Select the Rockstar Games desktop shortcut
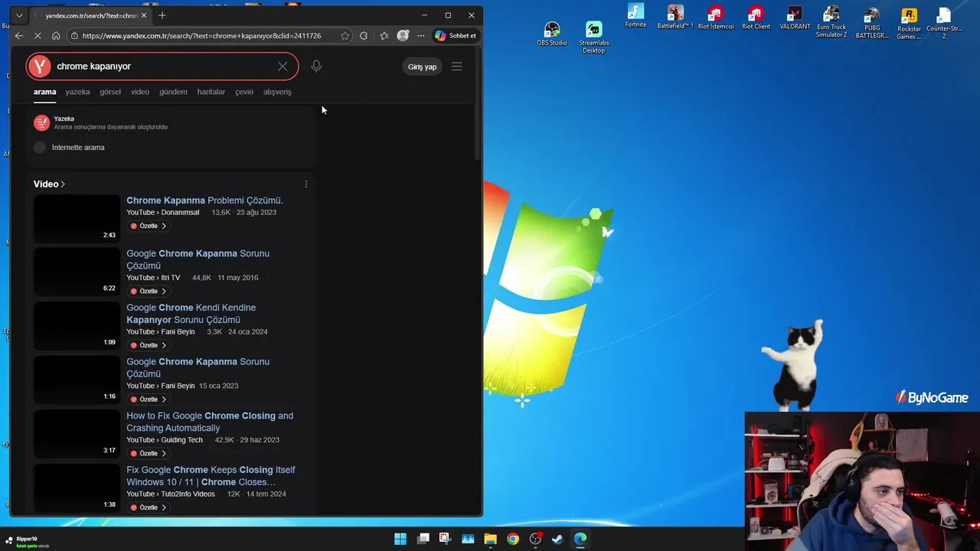 tap(909, 24)
